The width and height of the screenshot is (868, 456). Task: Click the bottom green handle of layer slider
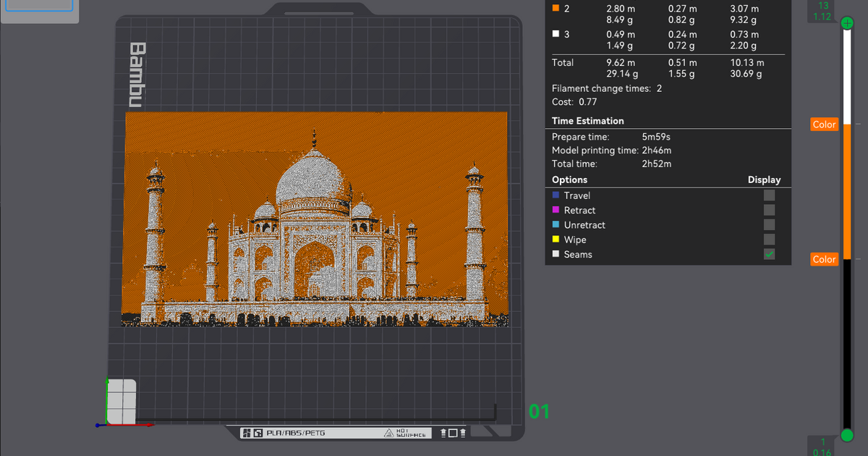(848, 435)
